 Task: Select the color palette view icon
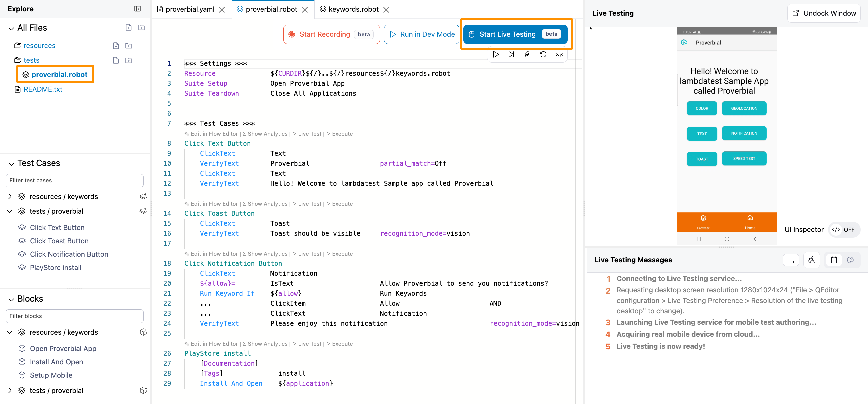click(850, 260)
